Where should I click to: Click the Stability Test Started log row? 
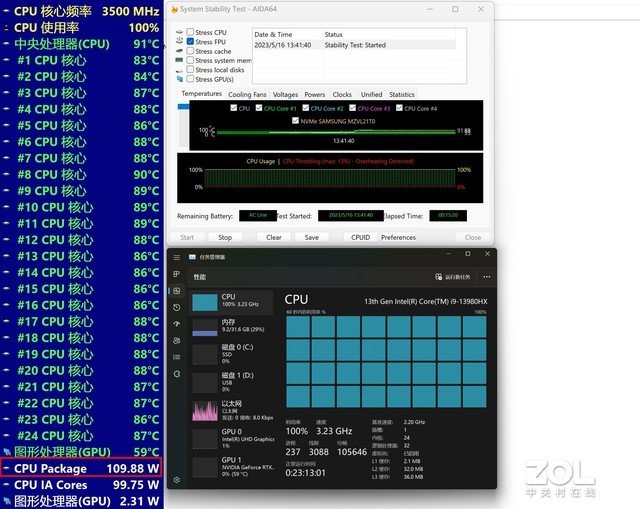[x=354, y=45]
